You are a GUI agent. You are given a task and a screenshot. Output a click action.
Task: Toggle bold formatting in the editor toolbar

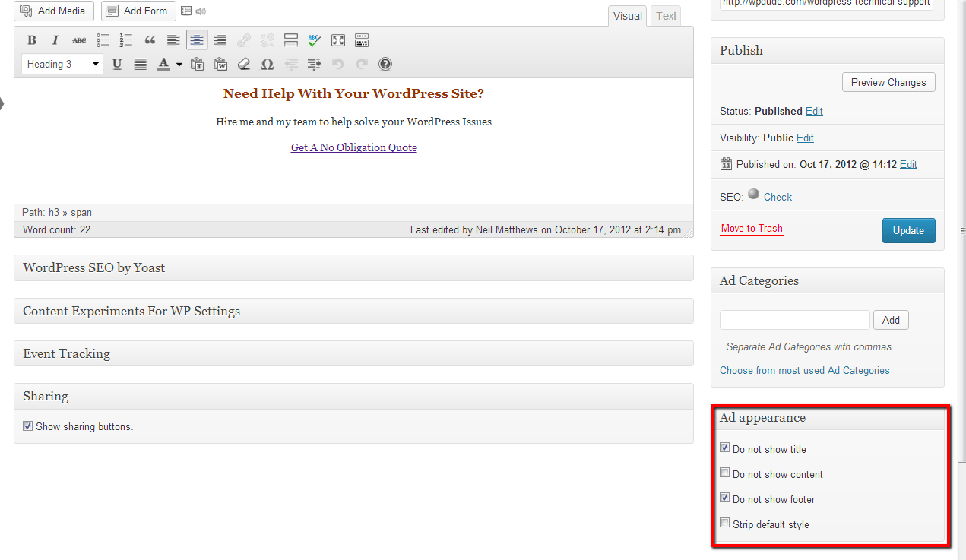click(x=32, y=40)
